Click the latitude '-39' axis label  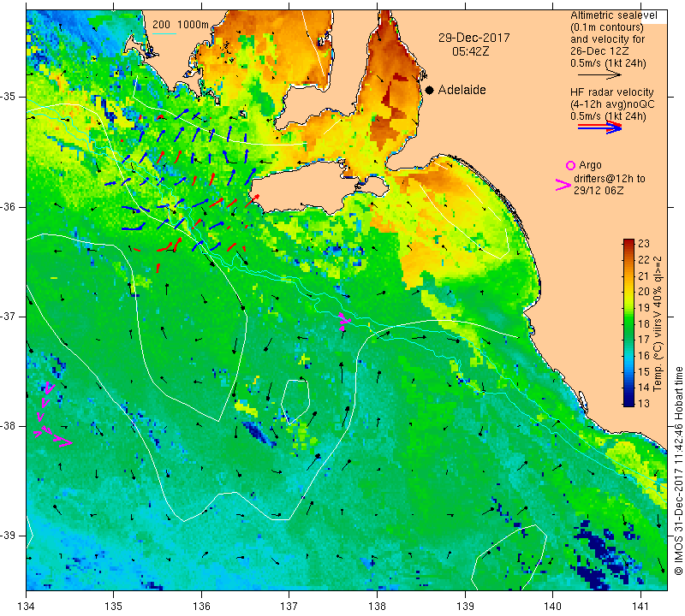[x=11, y=536]
